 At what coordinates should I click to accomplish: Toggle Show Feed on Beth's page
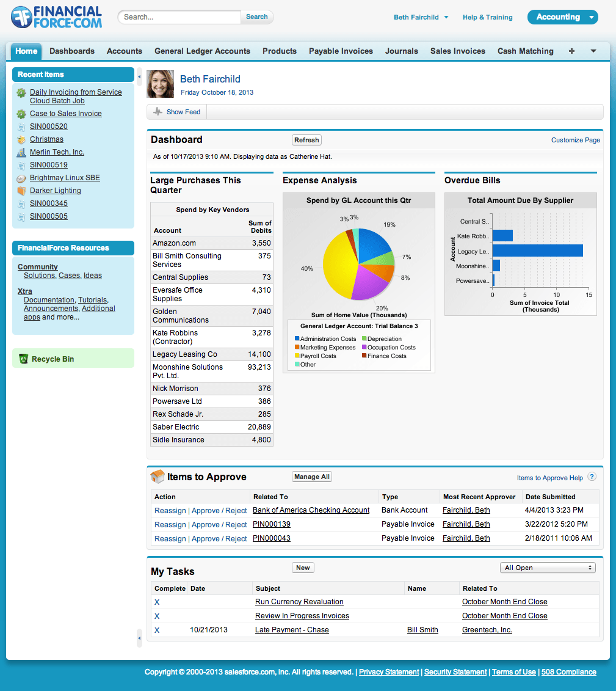[176, 112]
